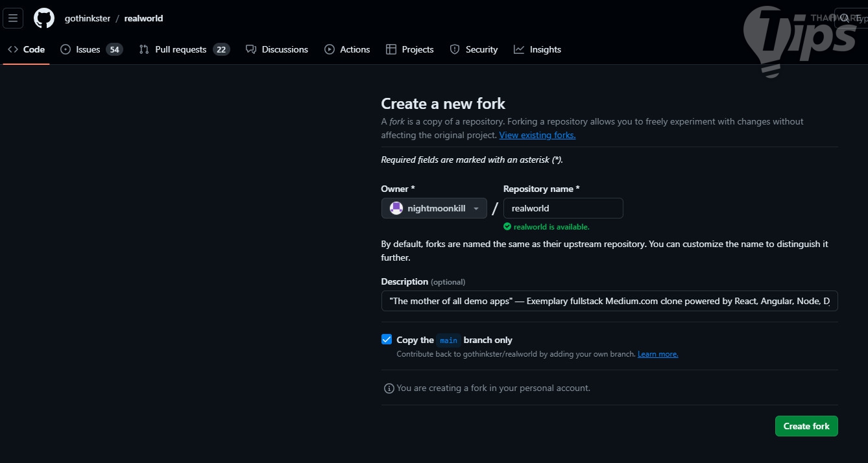The height and width of the screenshot is (463, 868).
Task: Expand the Owner dropdown
Action: click(434, 208)
